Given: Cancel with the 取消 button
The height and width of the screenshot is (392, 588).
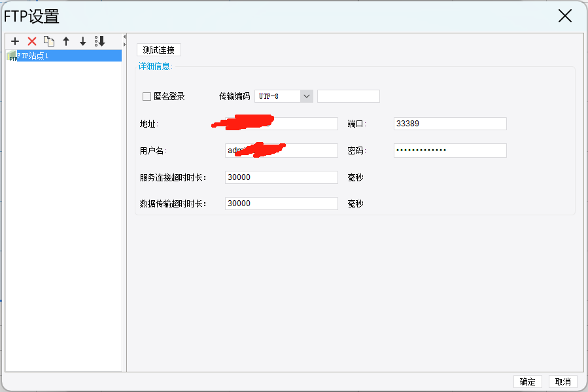Looking at the screenshot, I should [x=563, y=382].
